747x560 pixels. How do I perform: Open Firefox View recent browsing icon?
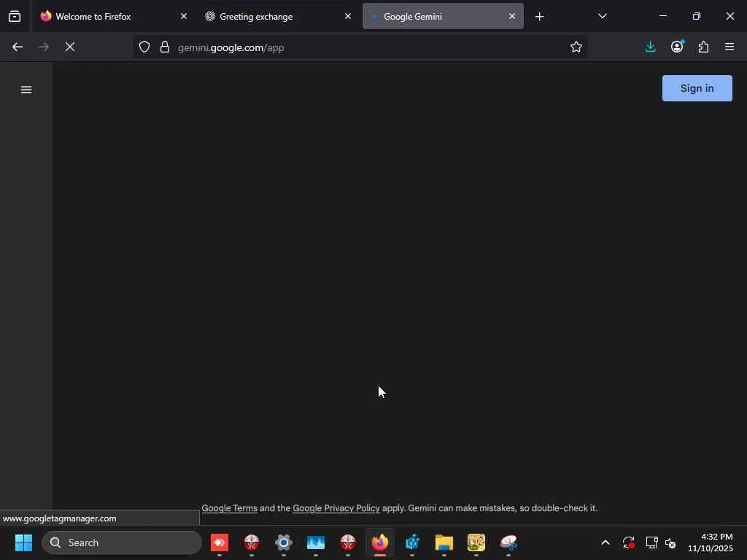(x=15, y=16)
